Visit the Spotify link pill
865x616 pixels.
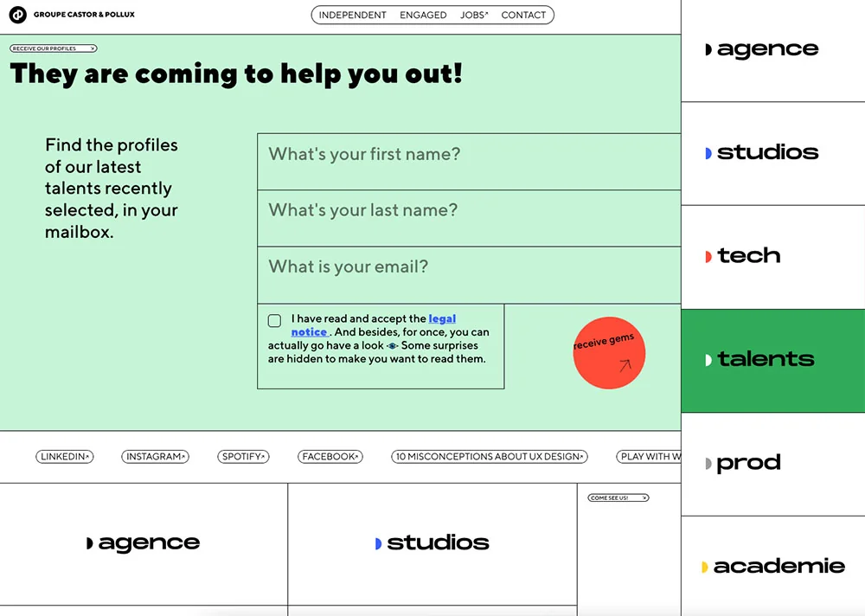pyautogui.click(x=243, y=457)
